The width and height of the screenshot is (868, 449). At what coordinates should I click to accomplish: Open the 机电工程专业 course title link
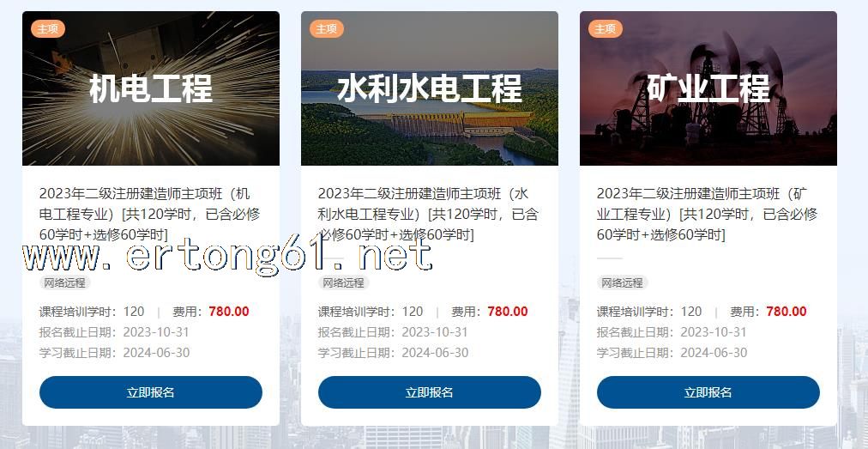(x=149, y=214)
